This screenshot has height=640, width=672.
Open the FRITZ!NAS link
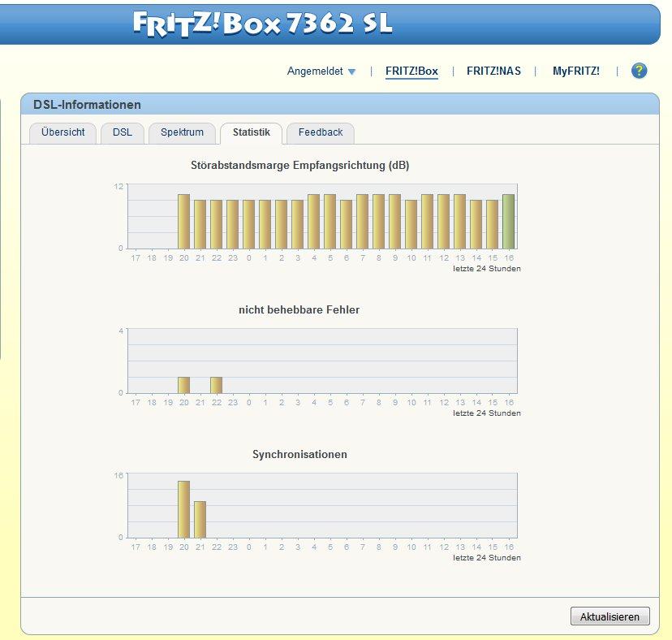[493, 71]
